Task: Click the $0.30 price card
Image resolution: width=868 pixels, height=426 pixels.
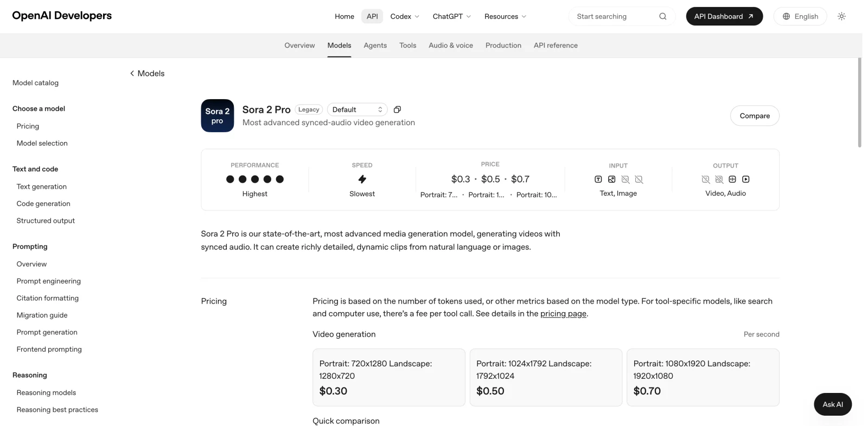Action: point(389,377)
